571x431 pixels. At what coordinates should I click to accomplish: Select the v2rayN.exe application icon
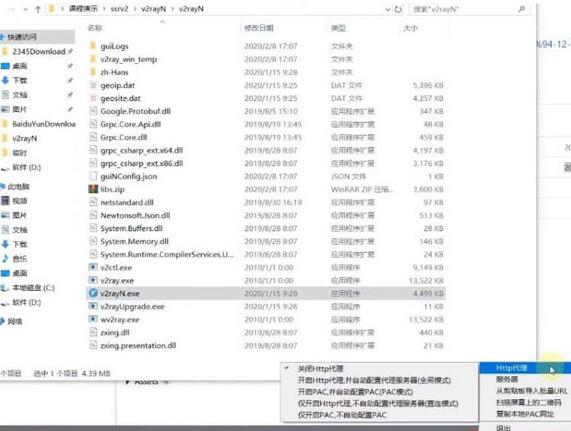coord(93,293)
